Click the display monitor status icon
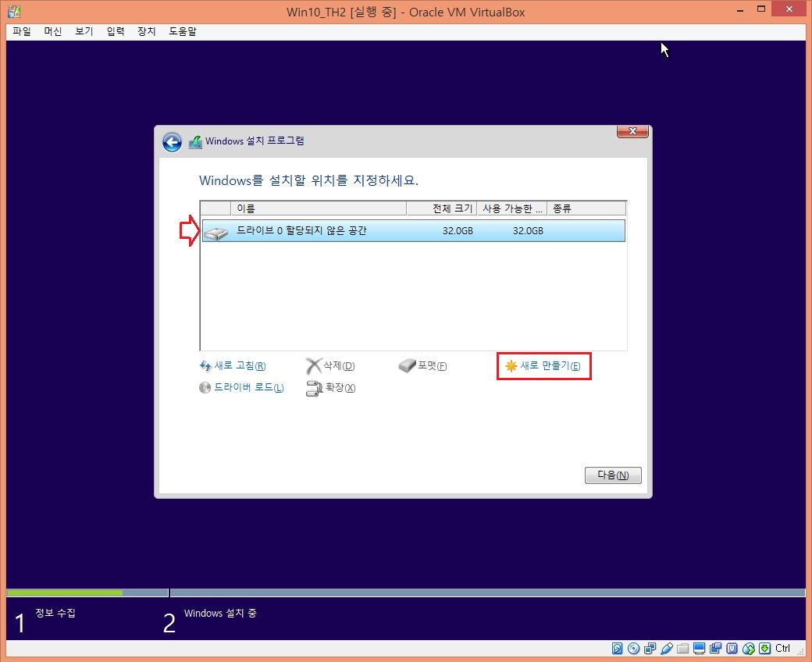Image resolution: width=812 pixels, height=662 pixels. (699, 648)
